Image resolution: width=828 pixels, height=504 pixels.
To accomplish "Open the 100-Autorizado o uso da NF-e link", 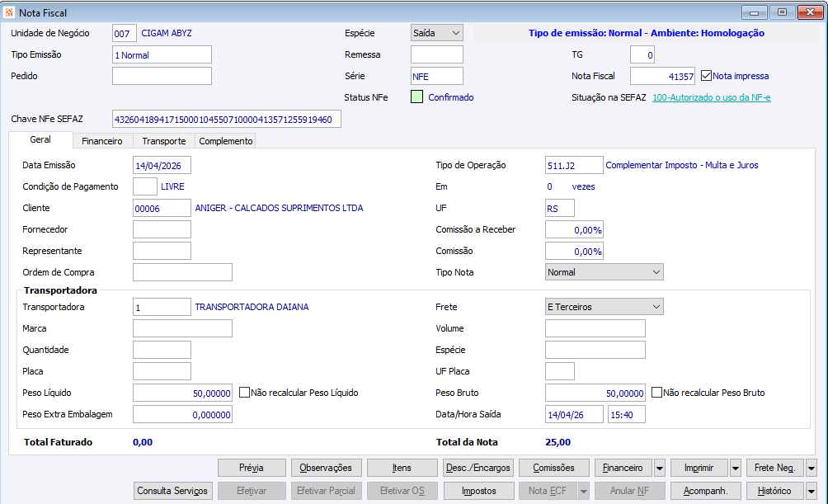I will pyautogui.click(x=711, y=97).
